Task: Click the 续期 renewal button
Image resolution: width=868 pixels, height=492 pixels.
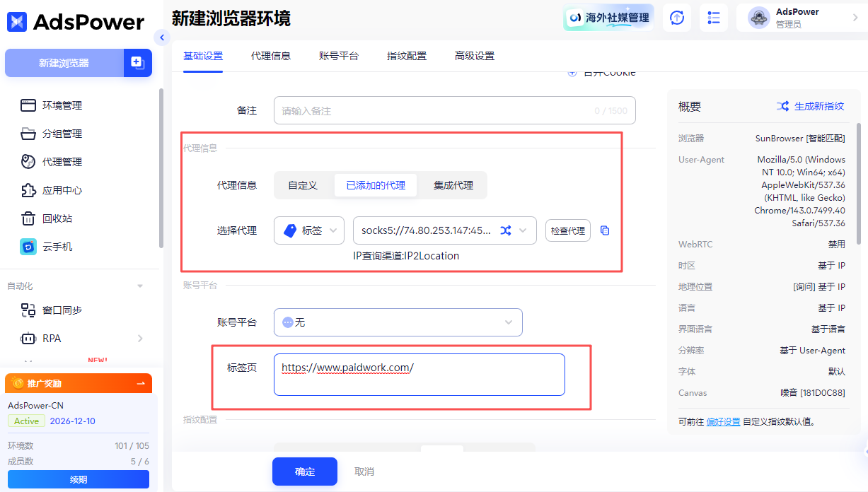Action: (78, 479)
